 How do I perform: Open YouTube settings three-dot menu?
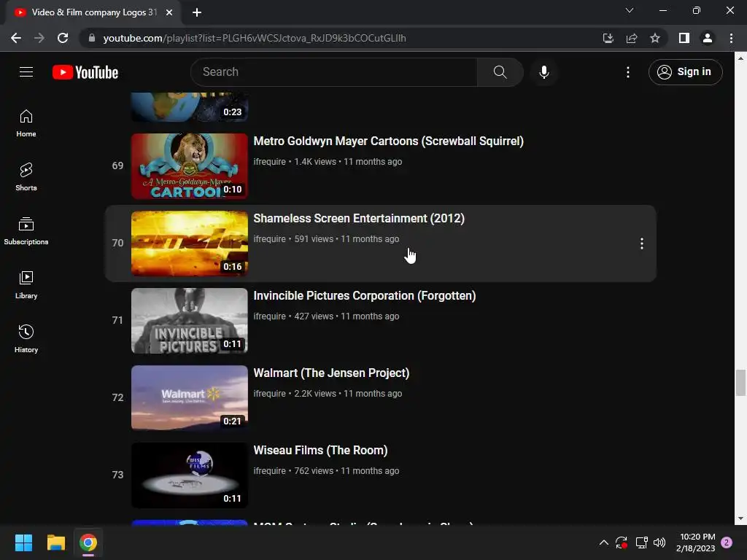pyautogui.click(x=628, y=72)
